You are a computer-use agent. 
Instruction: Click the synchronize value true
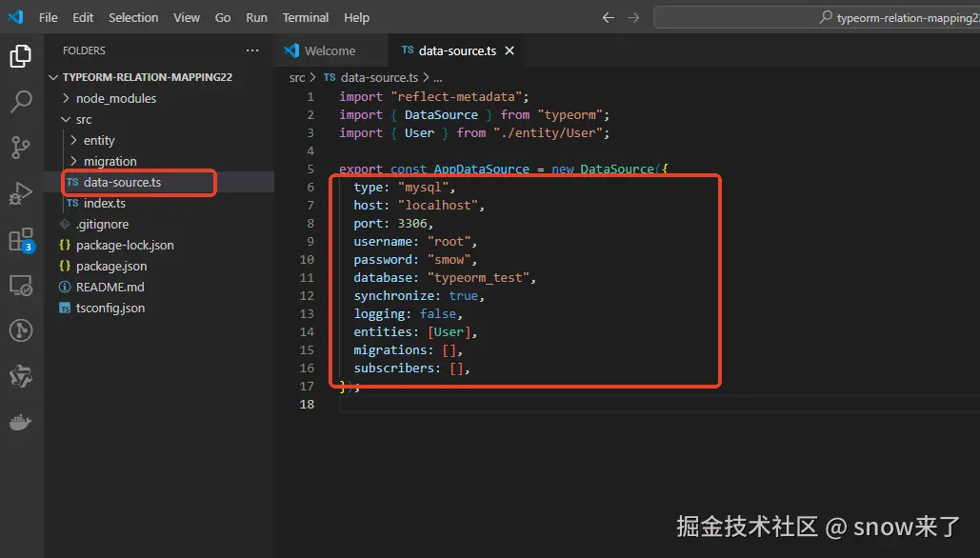coord(463,296)
